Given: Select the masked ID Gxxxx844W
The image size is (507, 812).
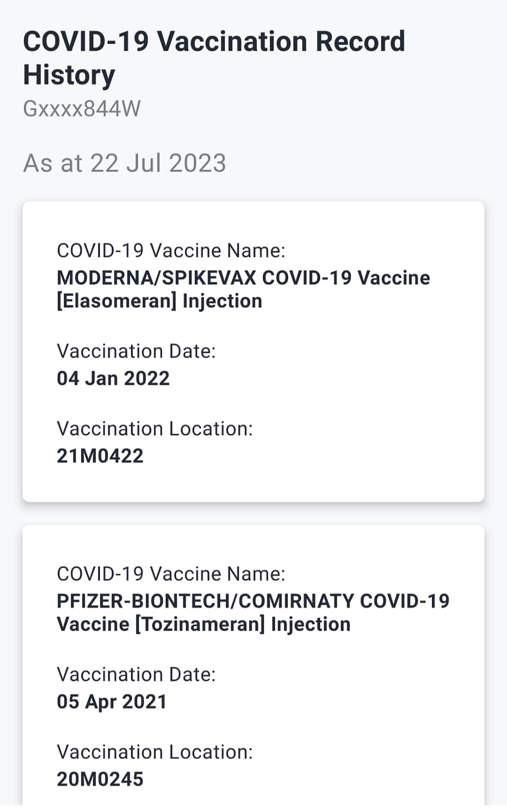Looking at the screenshot, I should pos(82,109).
